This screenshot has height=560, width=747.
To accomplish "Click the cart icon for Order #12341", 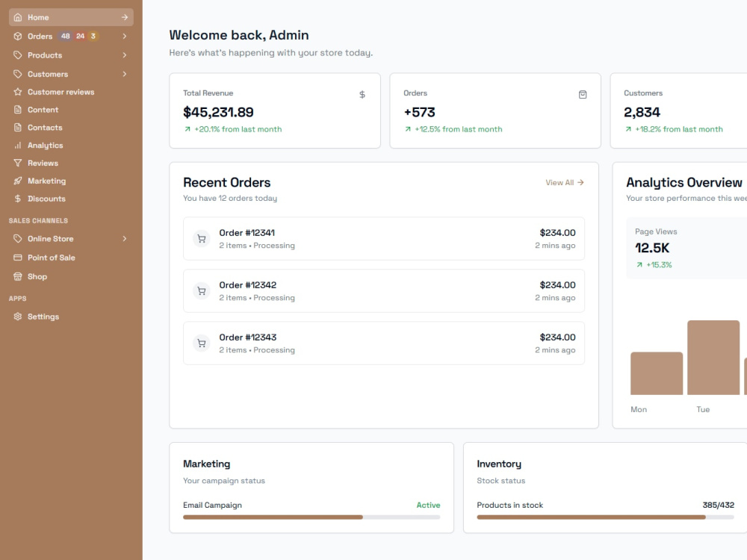I will click(x=202, y=239).
